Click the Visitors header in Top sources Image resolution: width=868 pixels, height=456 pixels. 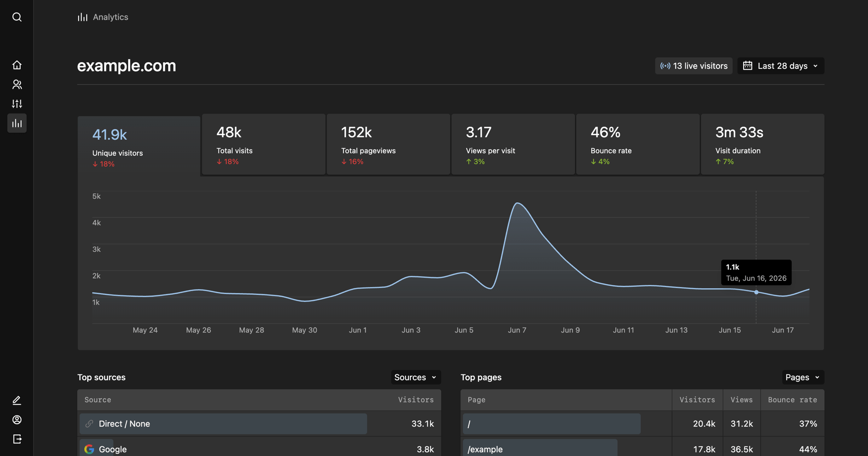(x=416, y=400)
